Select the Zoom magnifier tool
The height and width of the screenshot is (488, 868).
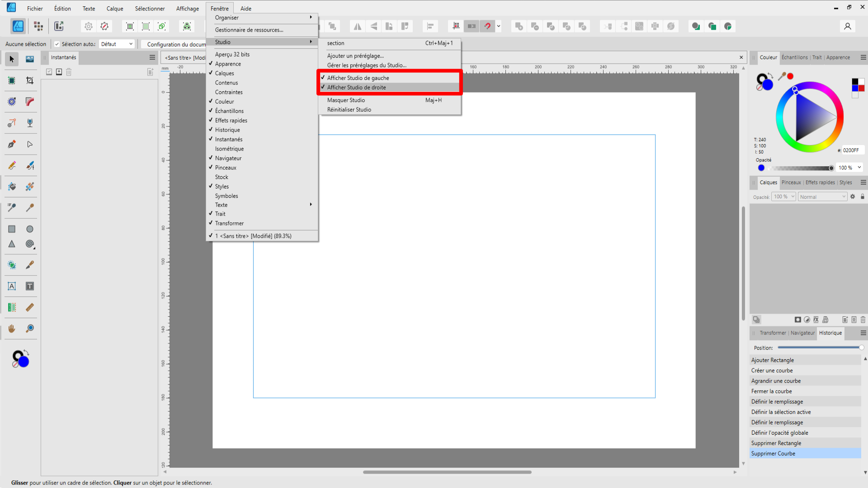pos(30,328)
